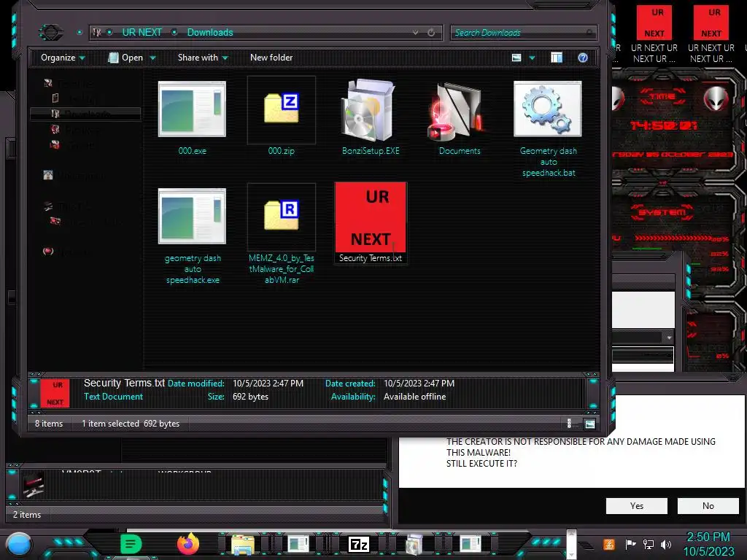Select Downloads in the navigation pane
The width and height of the screenshot is (747, 560).
tap(85, 114)
